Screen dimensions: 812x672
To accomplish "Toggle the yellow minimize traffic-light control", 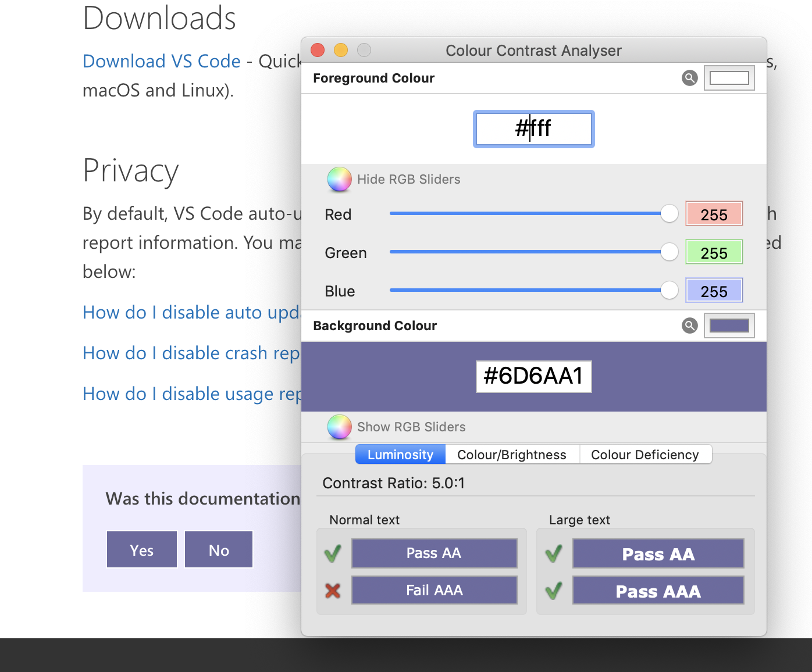I will [340, 50].
